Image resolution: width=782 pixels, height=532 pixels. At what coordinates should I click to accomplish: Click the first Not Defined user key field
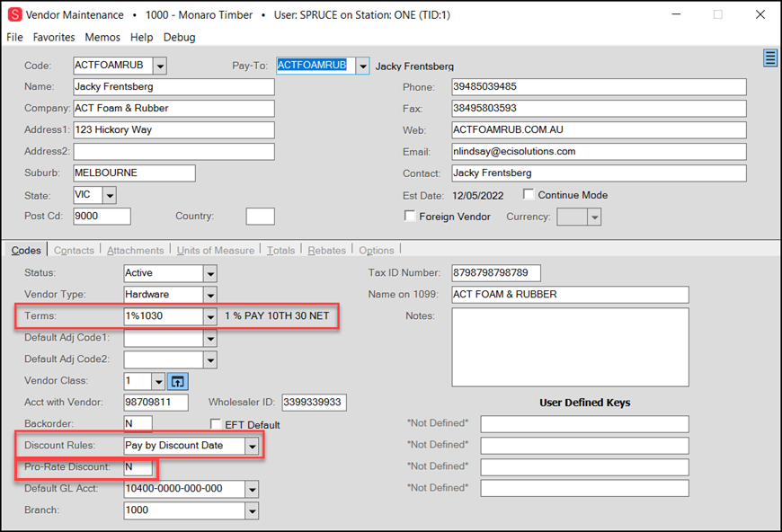coord(584,424)
